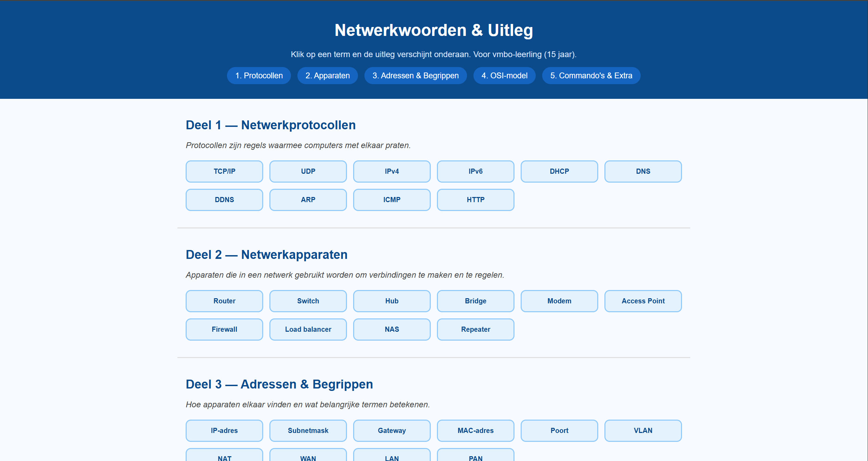Open the Subnetmask term
This screenshot has width=868, height=461.
[x=308, y=431]
